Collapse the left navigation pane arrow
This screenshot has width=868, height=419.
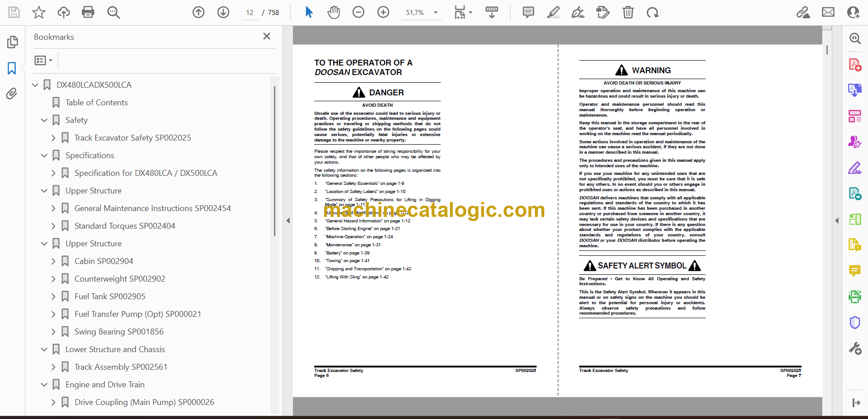tap(288, 221)
